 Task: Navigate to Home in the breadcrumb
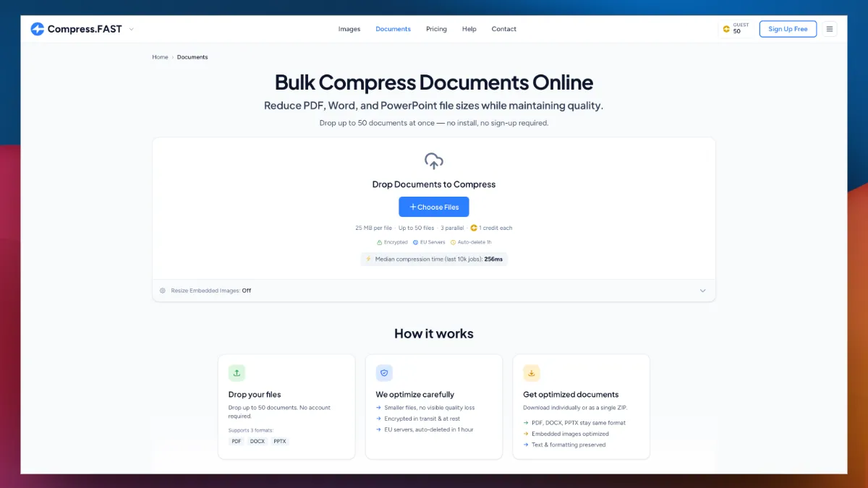pos(160,57)
